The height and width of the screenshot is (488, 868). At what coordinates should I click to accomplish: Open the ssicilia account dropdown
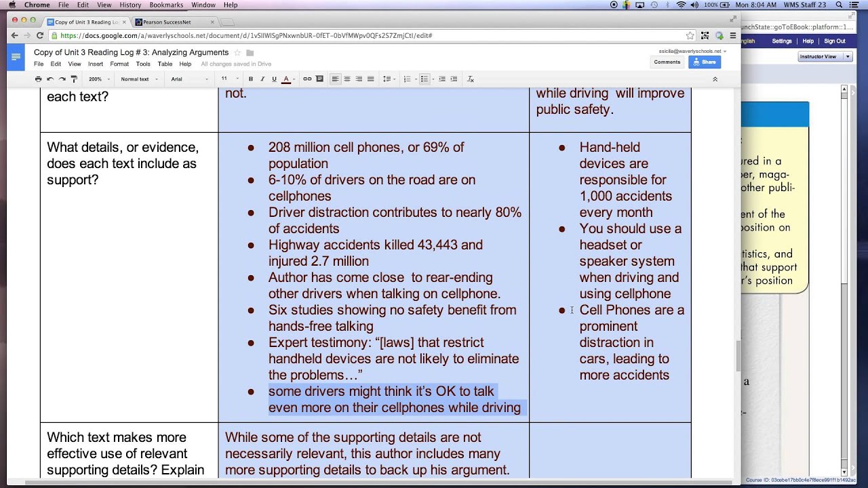(x=692, y=51)
